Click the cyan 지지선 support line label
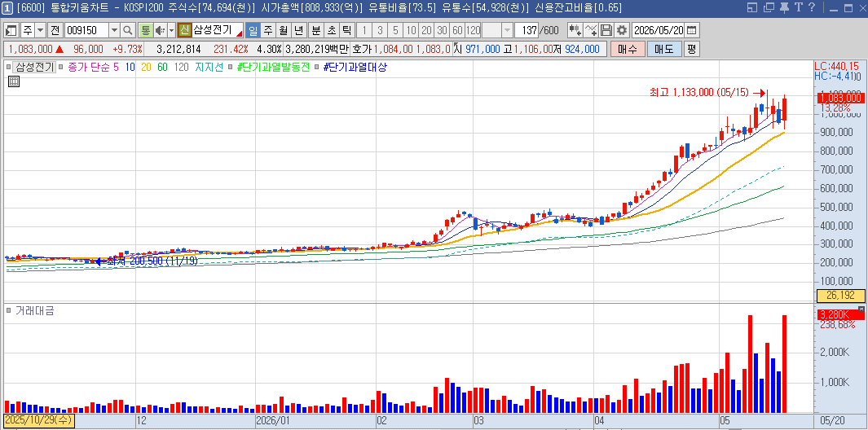Viewport: 868px width, 430px height. point(209,68)
